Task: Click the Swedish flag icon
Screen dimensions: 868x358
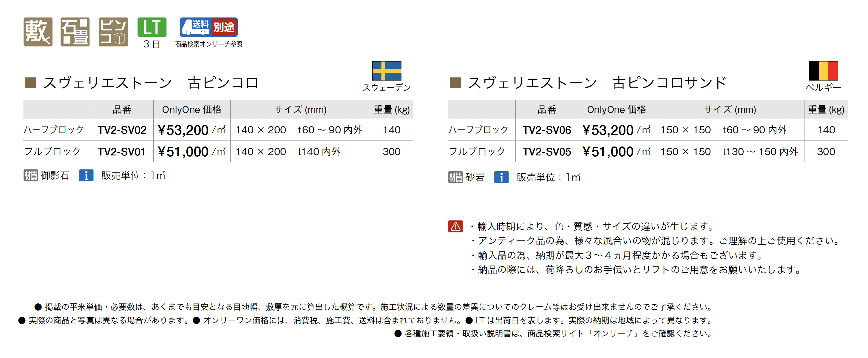Action: tap(387, 70)
